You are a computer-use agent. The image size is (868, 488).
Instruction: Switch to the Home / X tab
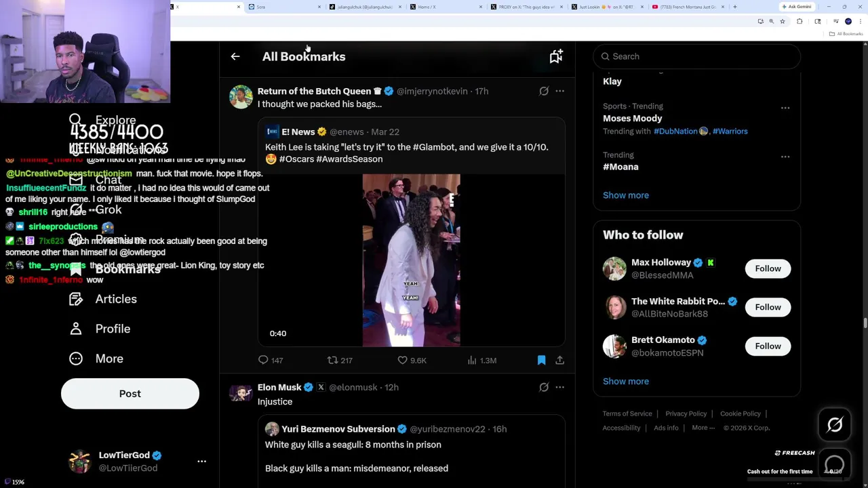tap(444, 7)
